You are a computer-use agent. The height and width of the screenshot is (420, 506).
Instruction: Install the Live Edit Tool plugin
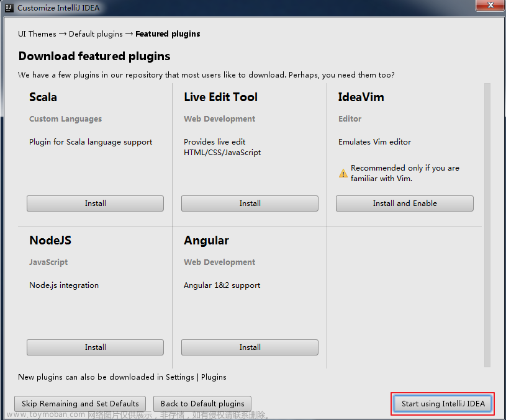click(250, 203)
